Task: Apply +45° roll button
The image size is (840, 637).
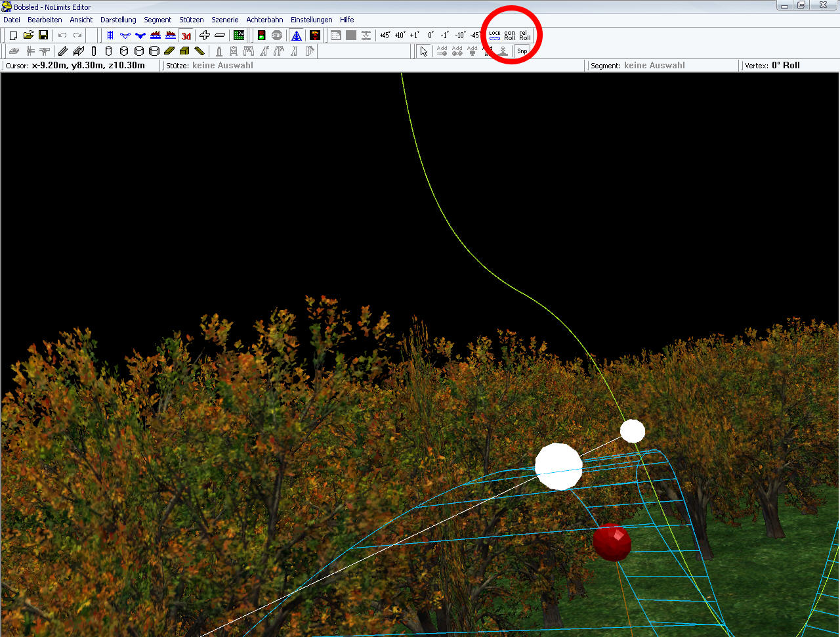Action: [x=385, y=35]
